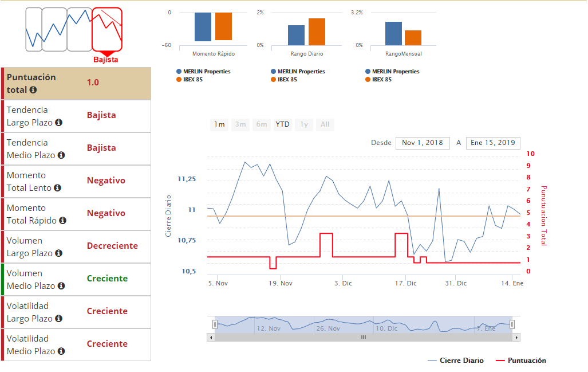Select the 1y range button
This screenshot has width=588, height=372.
[304, 124]
